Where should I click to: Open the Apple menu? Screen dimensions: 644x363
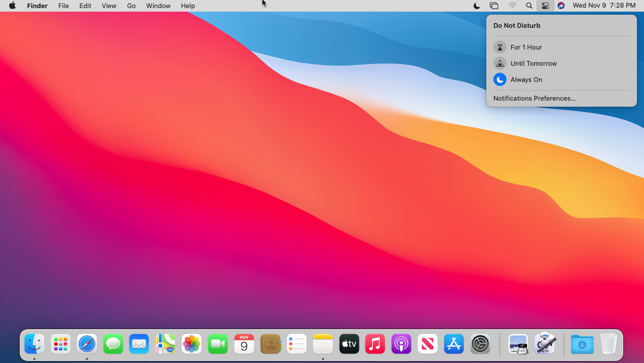(12, 6)
